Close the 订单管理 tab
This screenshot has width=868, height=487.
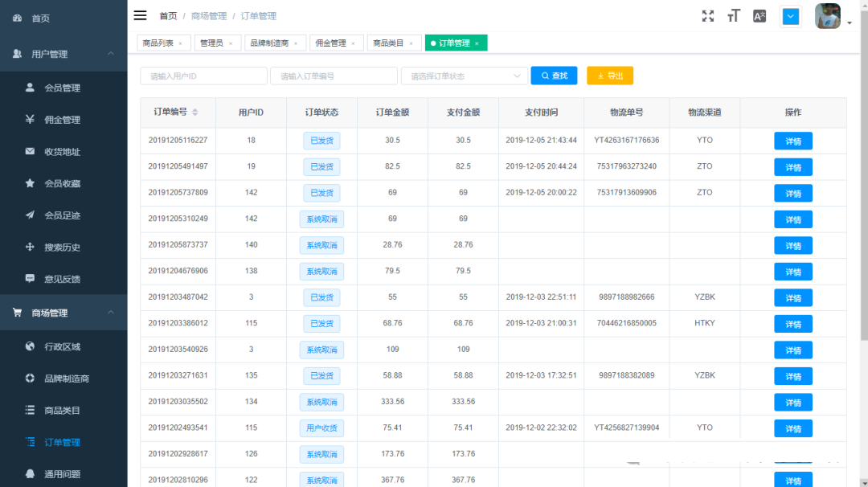(477, 43)
